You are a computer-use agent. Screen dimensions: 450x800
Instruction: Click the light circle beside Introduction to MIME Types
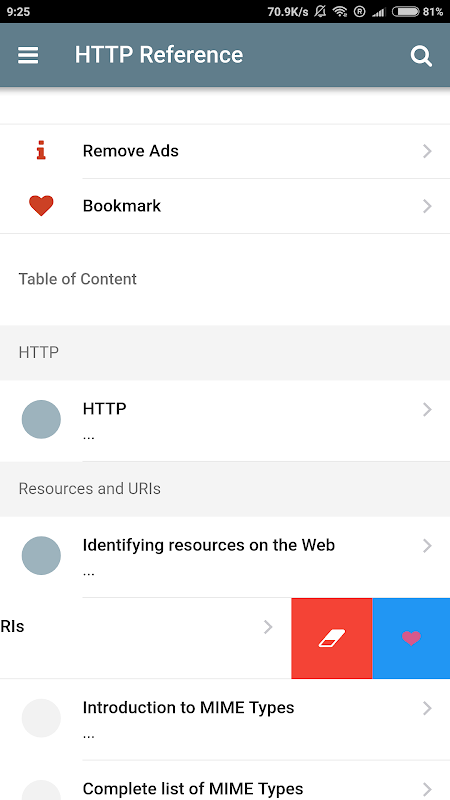click(x=41, y=718)
